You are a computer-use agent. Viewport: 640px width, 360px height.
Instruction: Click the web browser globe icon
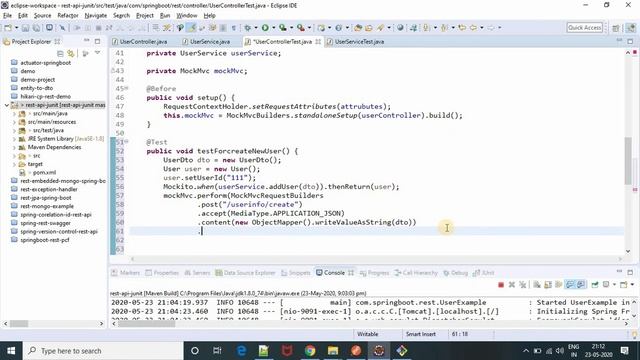pos(400,28)
